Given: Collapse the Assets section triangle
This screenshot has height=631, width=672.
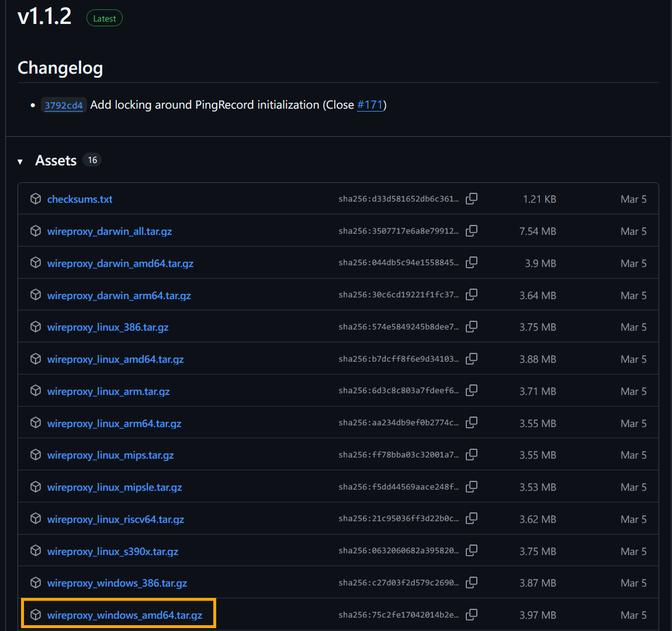Looking at the screenshot, I should click(20, 161).
